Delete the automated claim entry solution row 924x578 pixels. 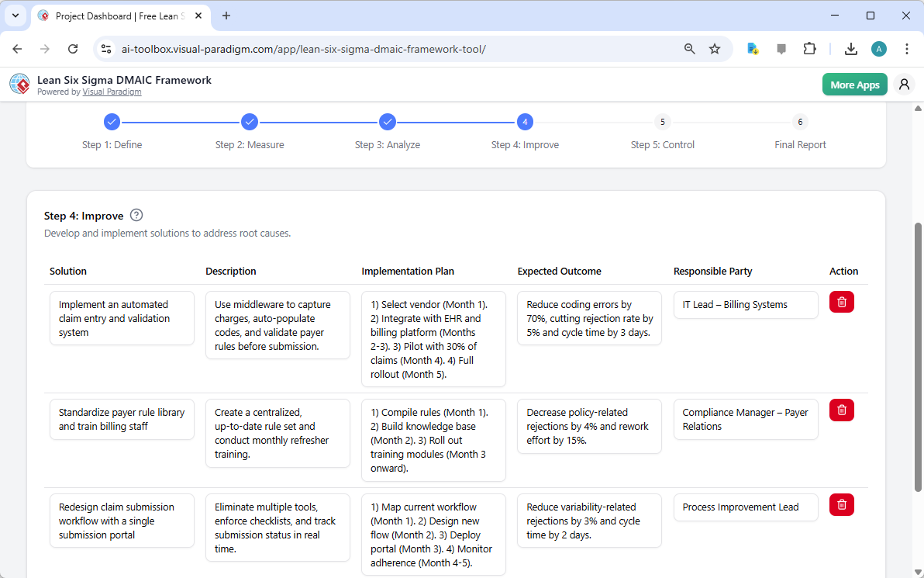[x=841, y=302]
